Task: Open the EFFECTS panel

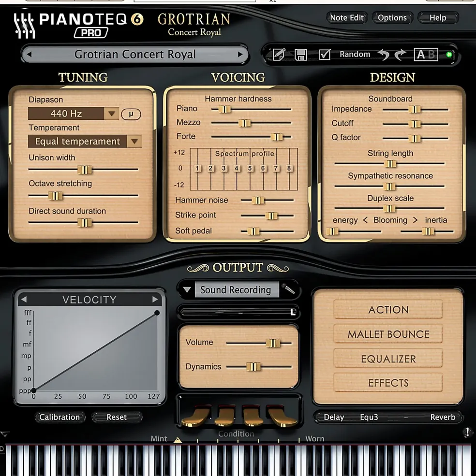Action: coord(388,383)
